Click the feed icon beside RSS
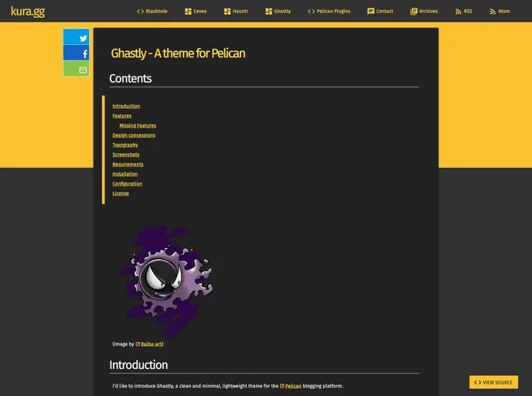 click(458, 12)
